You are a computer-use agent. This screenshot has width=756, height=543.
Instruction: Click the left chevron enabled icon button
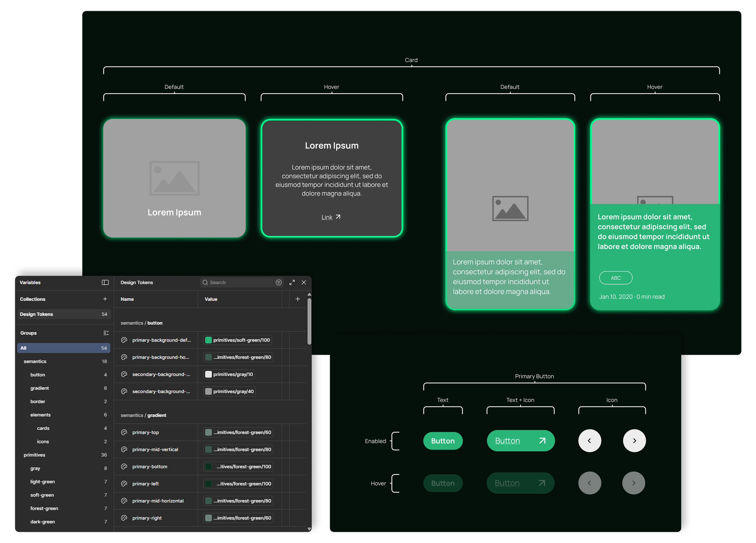[589, 440]
